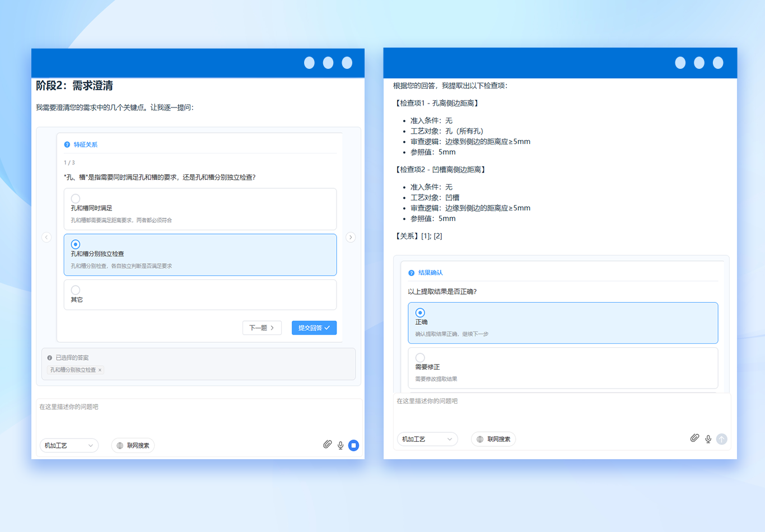This screenshot has height=532, width=765.
Task: Click the grey send arrow icon
Action: [x=721, y=439]
